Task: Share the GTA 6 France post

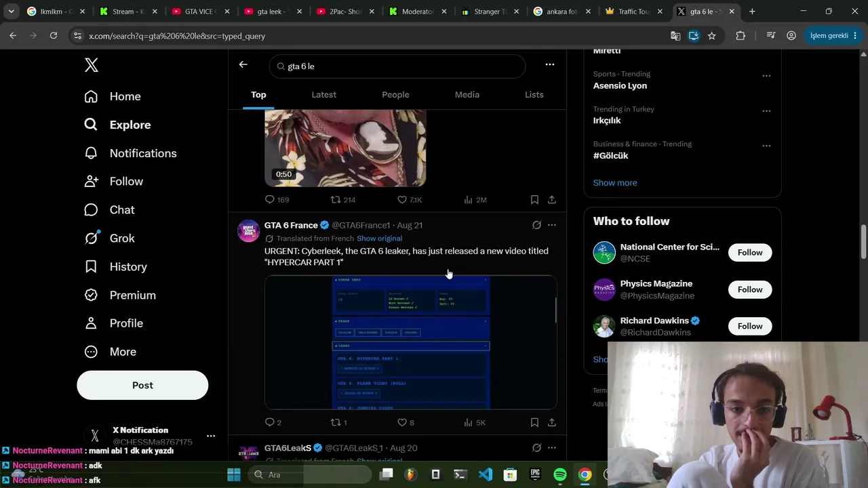Action: [552, 422]
